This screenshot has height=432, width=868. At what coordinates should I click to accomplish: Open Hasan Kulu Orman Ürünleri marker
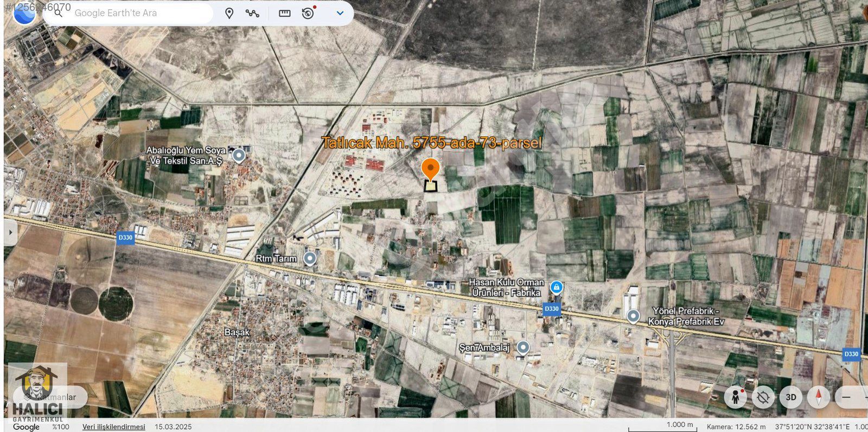[556, 287]
